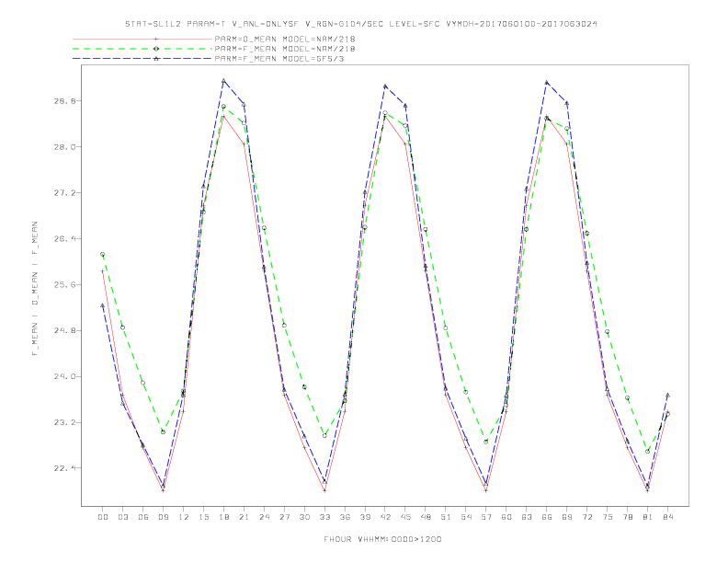Viewport: 728px width, 563px height.
Task: Click green NAM circle point at hour 51
Action: [446, 327]
